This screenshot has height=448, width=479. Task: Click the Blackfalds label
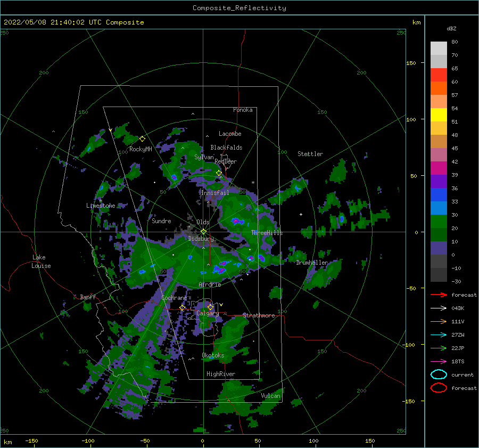coord(226,148)
